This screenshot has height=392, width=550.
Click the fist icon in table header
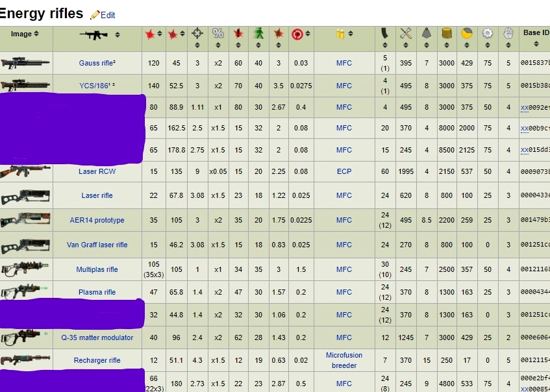(508, 34)
